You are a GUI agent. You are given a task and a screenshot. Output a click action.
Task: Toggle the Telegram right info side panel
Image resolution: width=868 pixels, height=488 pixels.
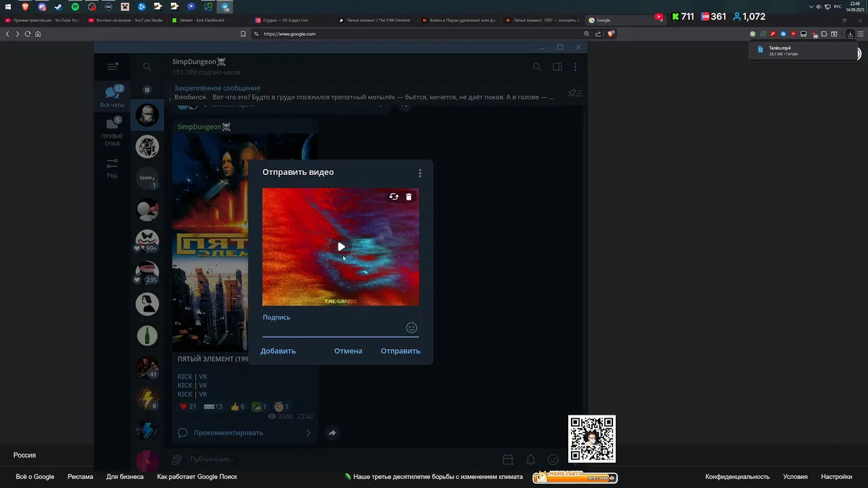pyautogui.click(x=557, y=66)
